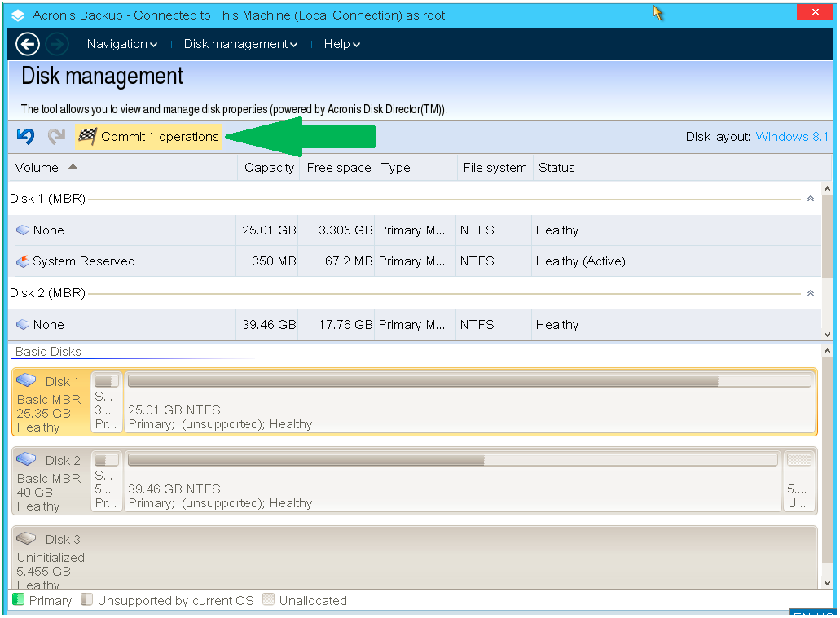
Task: Select the Disk 2 Basic MBR panel
Action: [x=51, y=480]
